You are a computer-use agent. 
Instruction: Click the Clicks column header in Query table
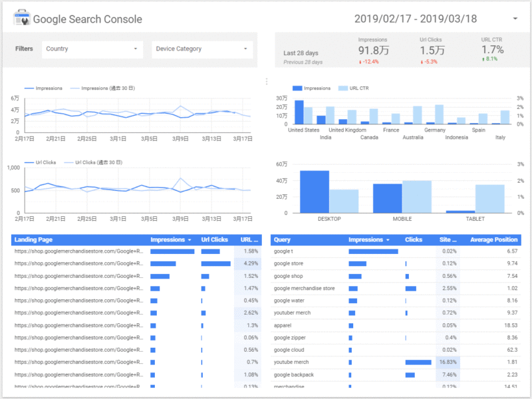tap(414, 240)
